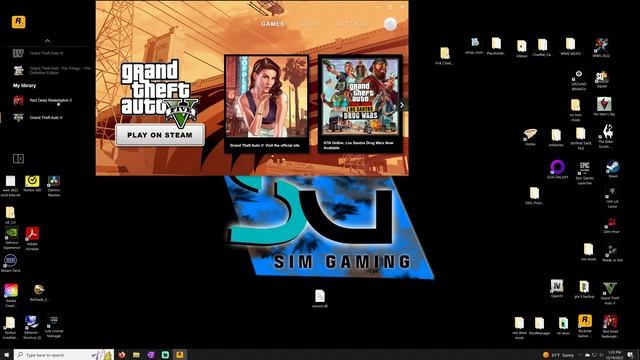
Task: Open the No Man's Sky desktop shortcut
Action: (x=604, y=107)
